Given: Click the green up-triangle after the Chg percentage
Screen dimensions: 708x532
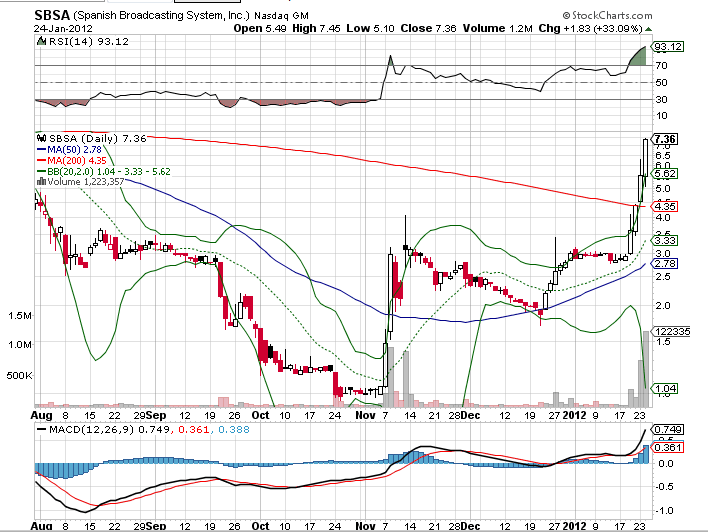Looking at the screenshot, I should pos(648,29).
